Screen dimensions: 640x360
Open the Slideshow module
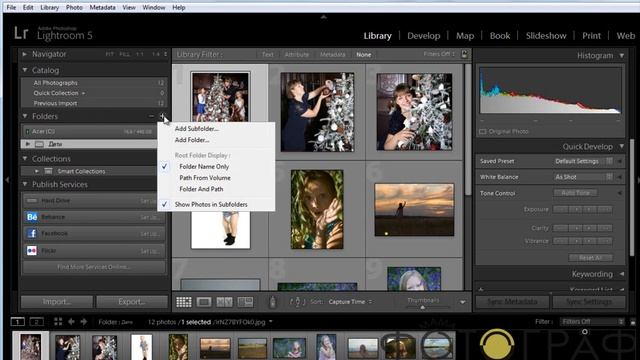pyautogui.click(x=546, y=36)
